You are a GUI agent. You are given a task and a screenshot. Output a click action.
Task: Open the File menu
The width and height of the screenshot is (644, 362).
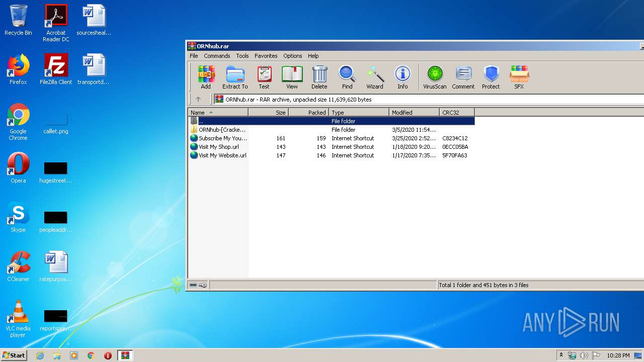coord(194,56)
